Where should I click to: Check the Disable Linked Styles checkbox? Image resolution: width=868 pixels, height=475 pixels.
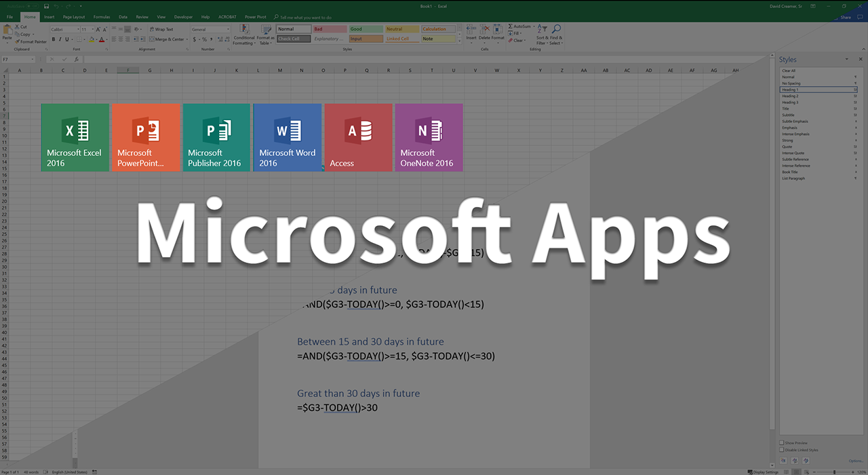tap(782, 449)
